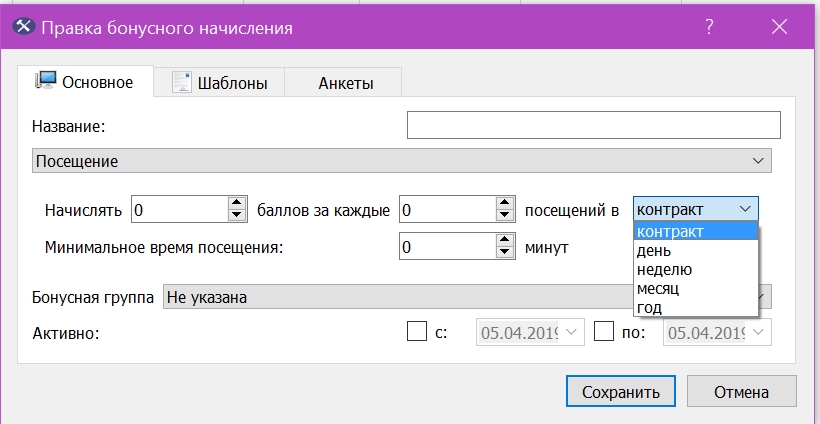Viewport: 820px width, 424px height.
Task: Click the Начислять points number field
Action: [179, 209]
